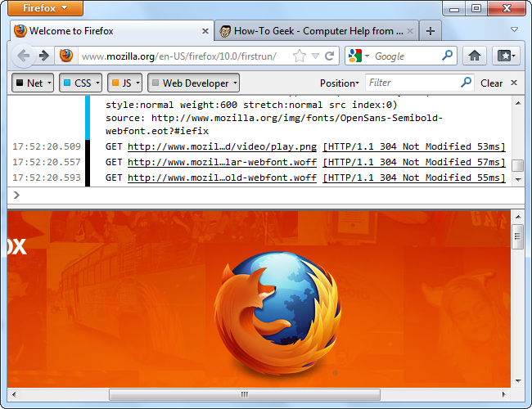
Task: Open the list all tabs arrow
Action: pos(514,29)
